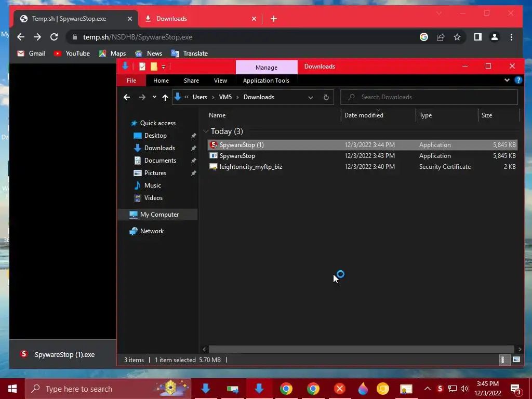Reload the temp.sh page
The width and height of the screenshot is (532, 399).
pyautogui.click(x=54, y=37)
